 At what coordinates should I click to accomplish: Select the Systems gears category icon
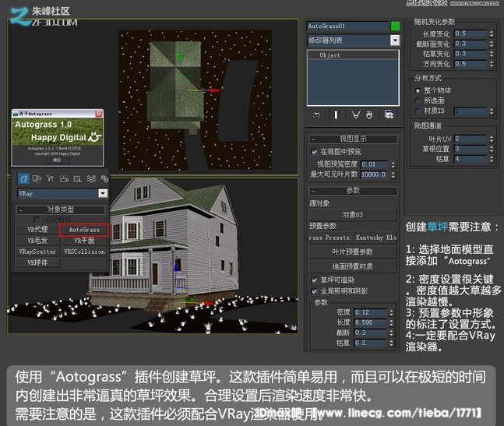click(x=104, y=178)
